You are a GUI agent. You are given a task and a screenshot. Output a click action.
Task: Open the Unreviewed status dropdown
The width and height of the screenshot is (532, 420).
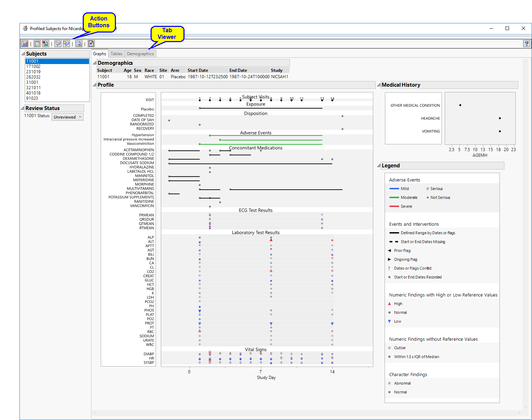(x=68, y=117)
